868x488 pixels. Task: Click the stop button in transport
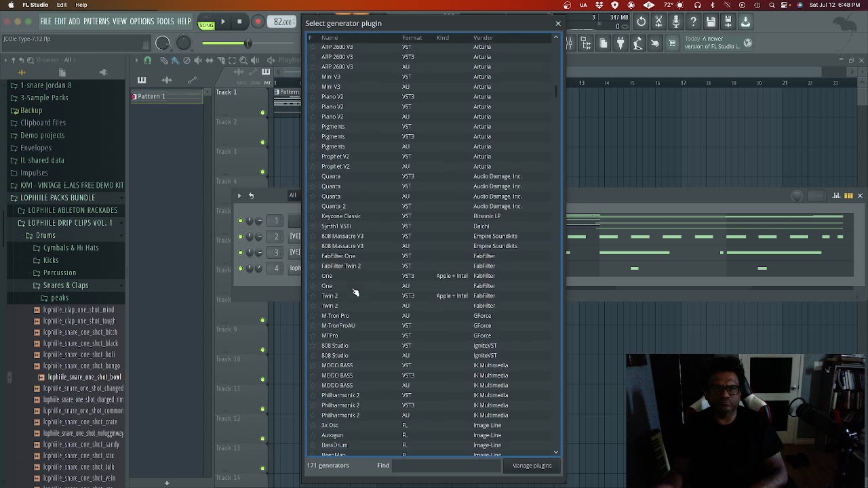[239, 22]
